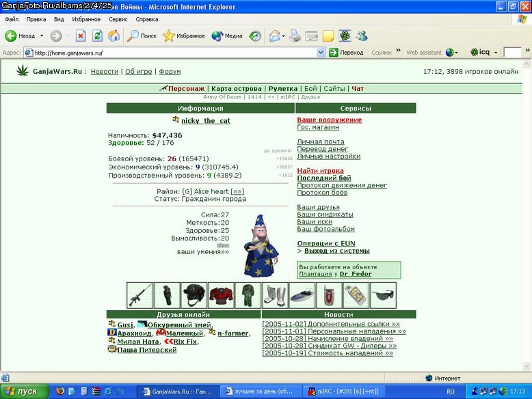Screen dimensions: 532x399
Task: Open Личная почта link
Action: coord(321,141)
